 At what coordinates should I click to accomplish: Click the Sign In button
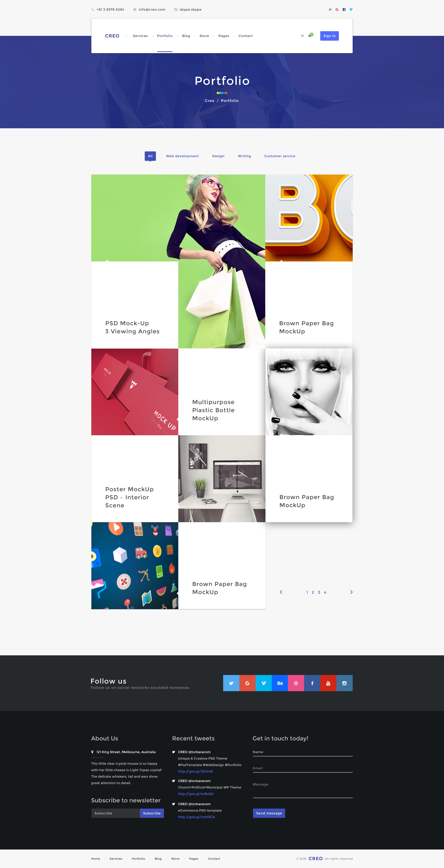click(329, 36)
